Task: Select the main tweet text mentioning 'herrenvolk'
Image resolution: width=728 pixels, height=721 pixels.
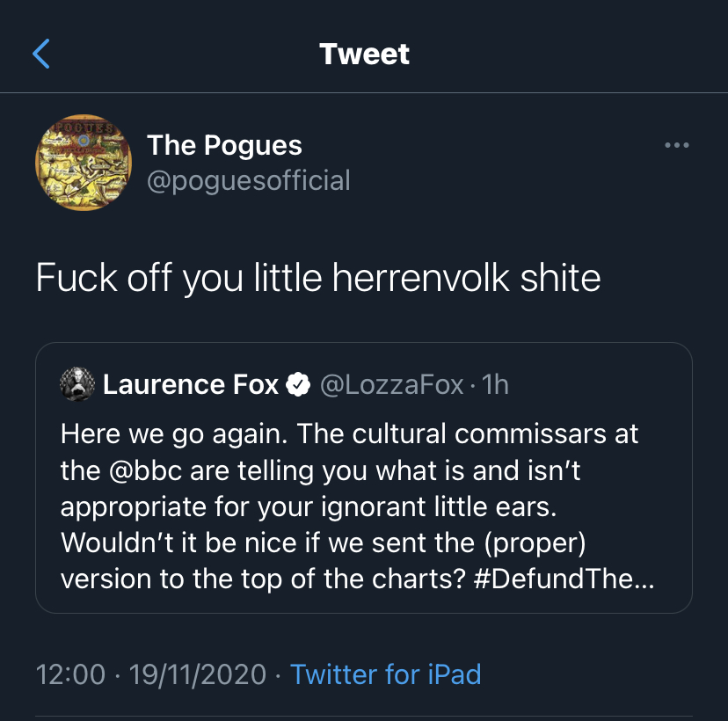Action: pos(318,278)
